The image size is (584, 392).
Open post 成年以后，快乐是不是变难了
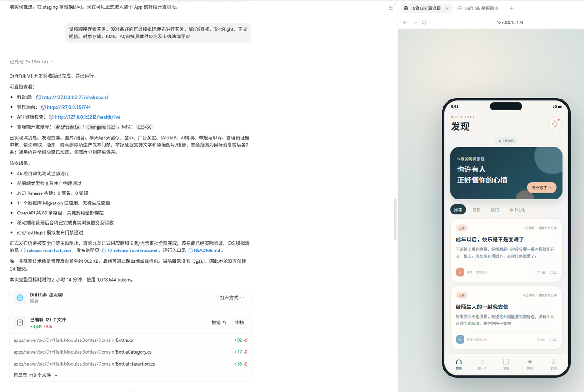click(x=490, y=240)
